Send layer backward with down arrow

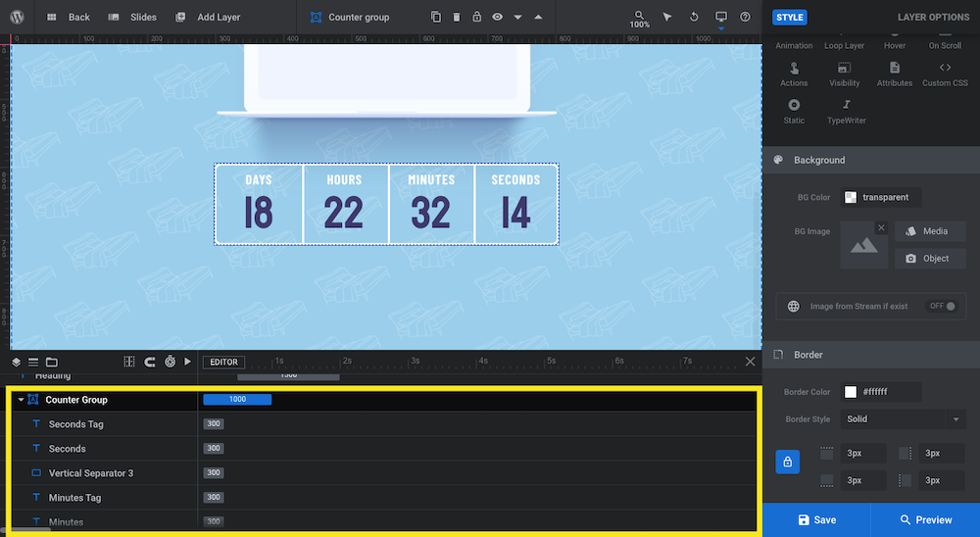coord(517,17)
